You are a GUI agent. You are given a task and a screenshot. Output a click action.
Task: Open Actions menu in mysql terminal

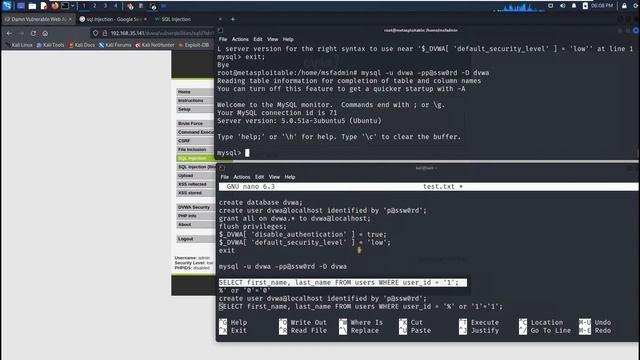[240, 39]
